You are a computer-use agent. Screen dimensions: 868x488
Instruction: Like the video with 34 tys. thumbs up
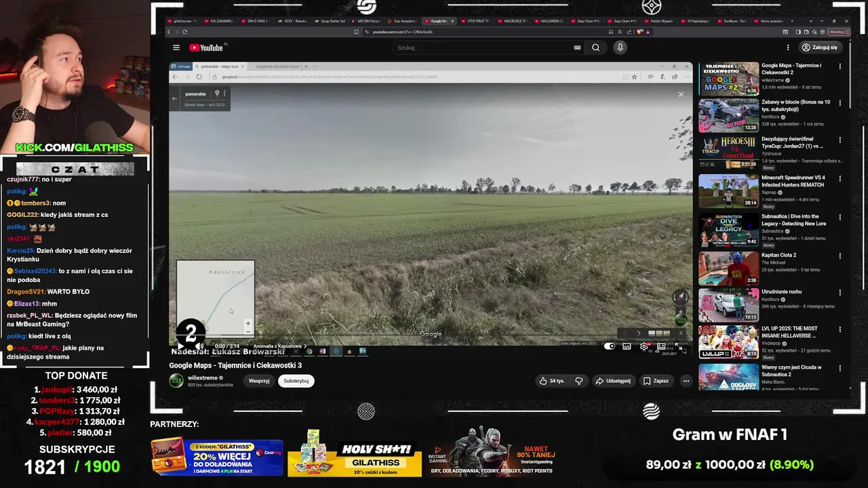tap(552, 381)
